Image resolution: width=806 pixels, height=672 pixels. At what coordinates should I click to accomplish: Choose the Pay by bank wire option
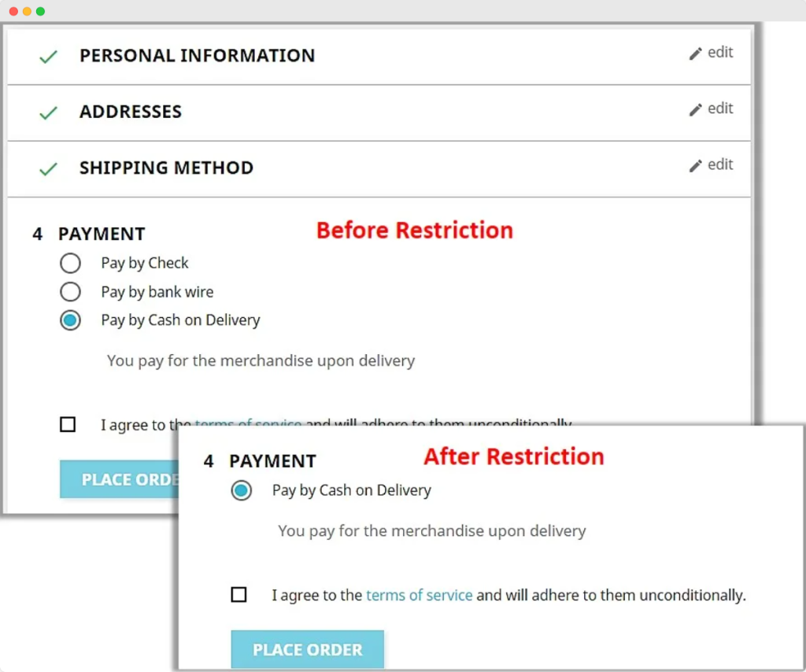click(70, 292)
